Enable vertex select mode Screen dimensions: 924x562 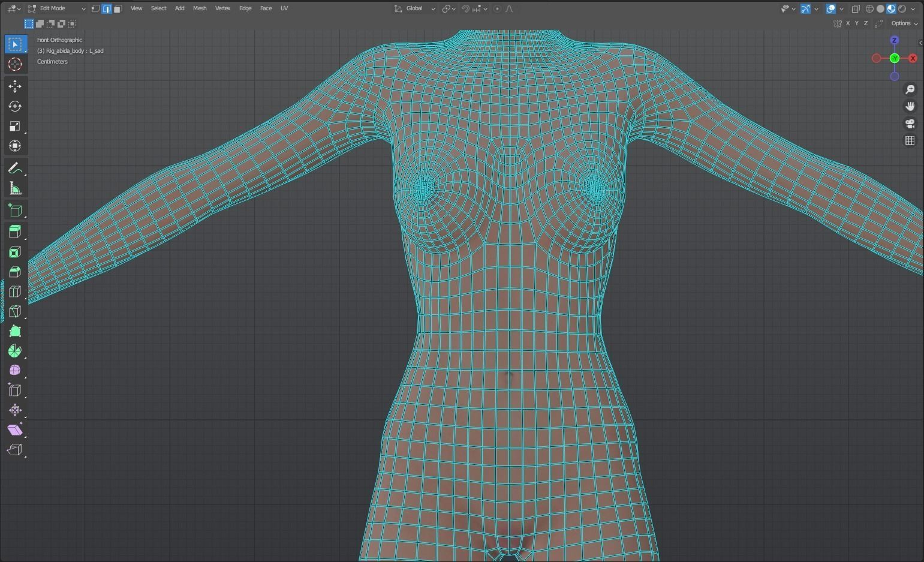[95, 8]
